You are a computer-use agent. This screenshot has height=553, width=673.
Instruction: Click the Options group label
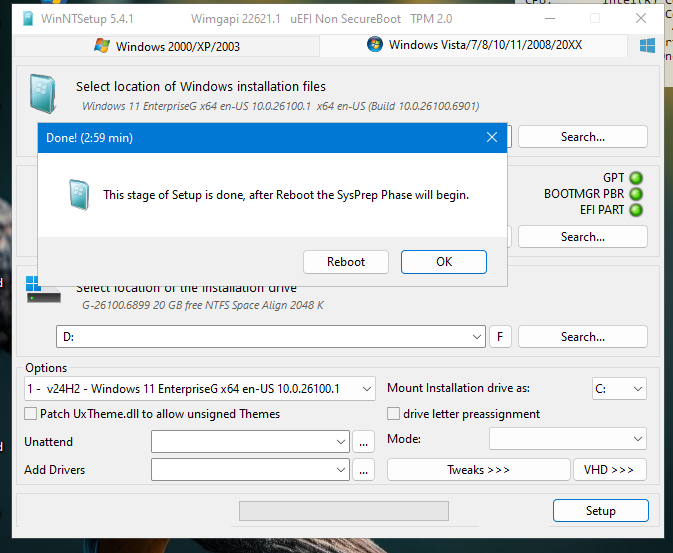pos(46,368)
